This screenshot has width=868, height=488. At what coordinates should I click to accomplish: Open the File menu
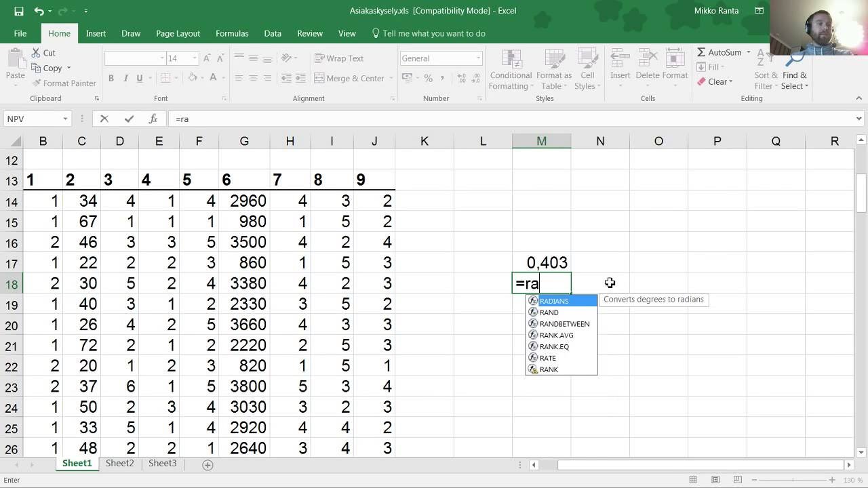pyautogui.click(x=20, y=33)
